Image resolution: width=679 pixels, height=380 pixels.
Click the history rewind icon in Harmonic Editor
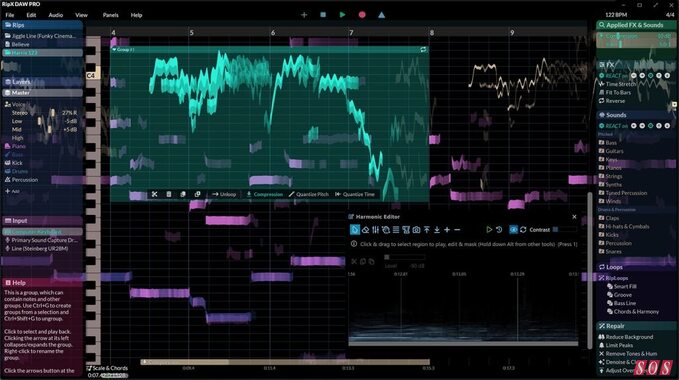pyautogui.click(x=499, y=230)
